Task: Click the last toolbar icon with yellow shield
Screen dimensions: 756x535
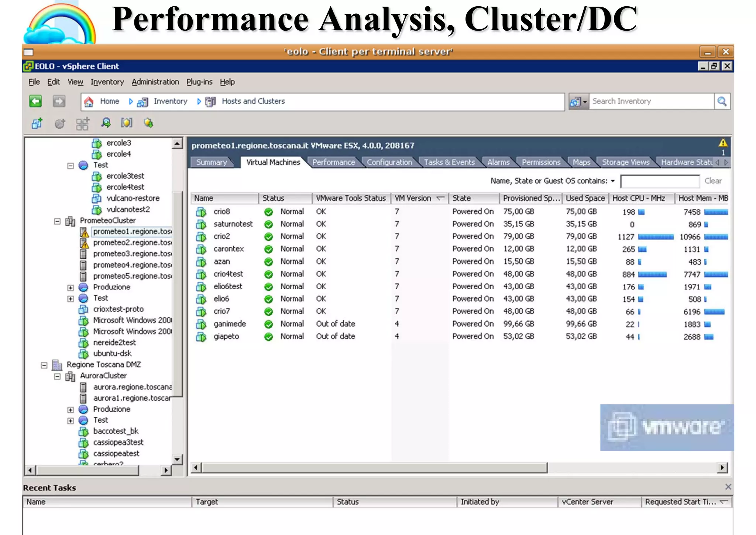Action: coord(149,123)
